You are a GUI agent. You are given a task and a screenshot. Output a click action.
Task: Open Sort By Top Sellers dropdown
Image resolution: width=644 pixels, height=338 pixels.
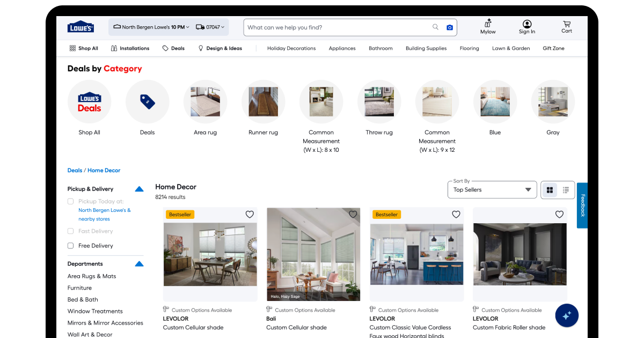tap(492, 189)
